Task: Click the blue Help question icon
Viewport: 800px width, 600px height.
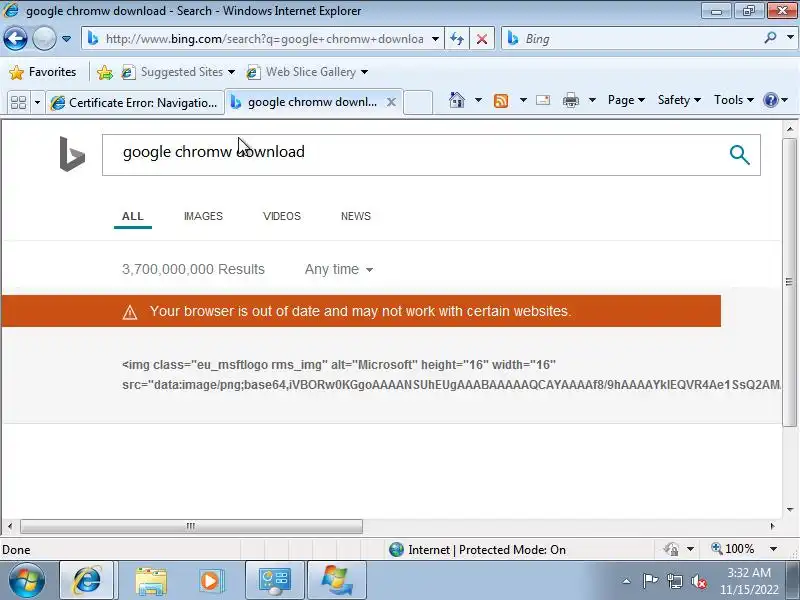Action: tap(770, 100)
